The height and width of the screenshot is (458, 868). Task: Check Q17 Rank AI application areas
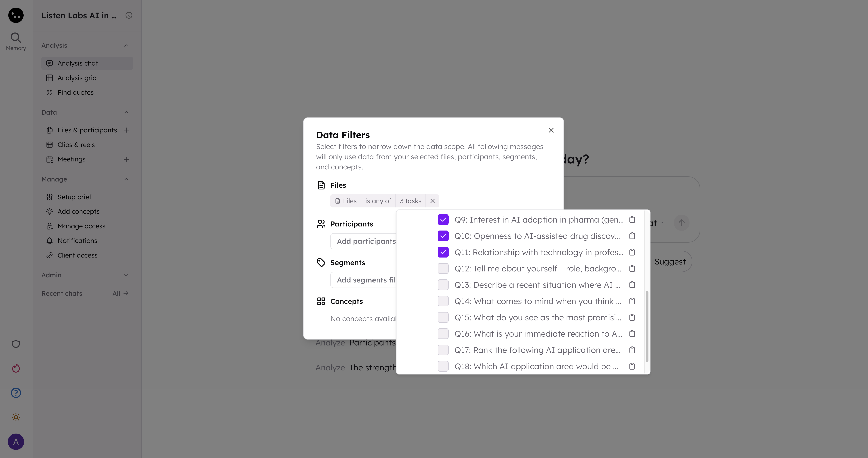tap(443, 350)
